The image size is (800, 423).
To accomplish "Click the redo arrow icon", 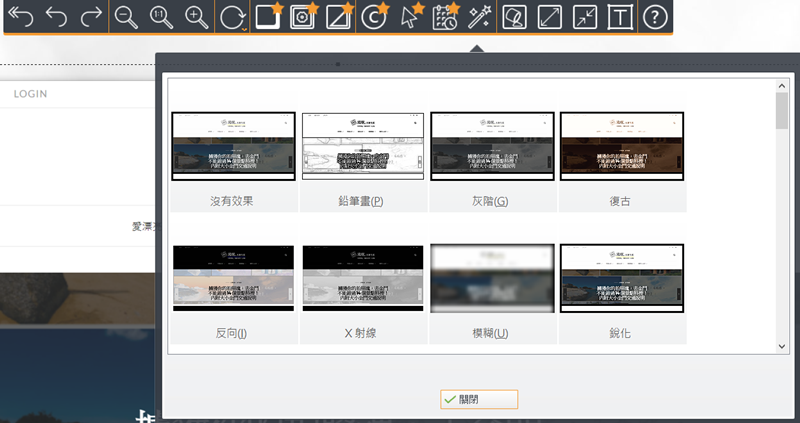I will coord(91,17).
